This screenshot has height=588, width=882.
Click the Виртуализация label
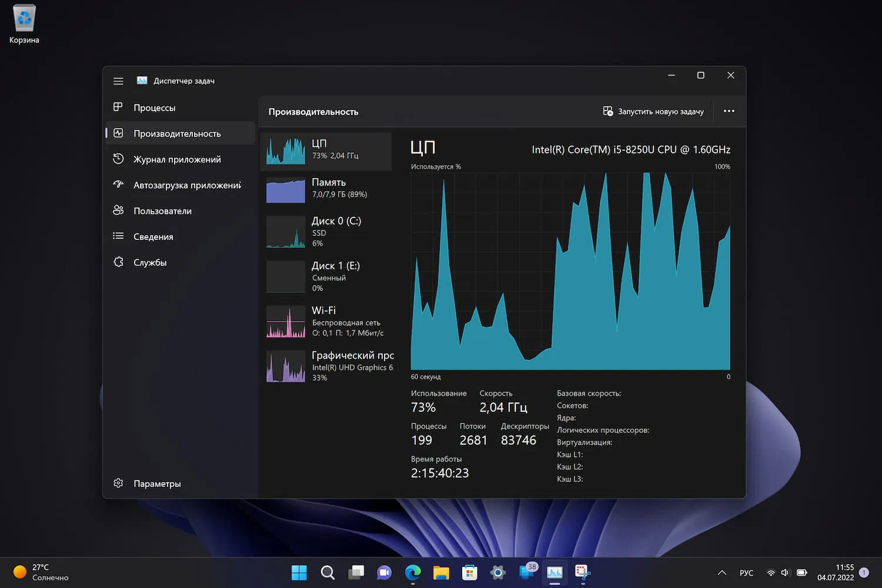click(x=584, y=442)
